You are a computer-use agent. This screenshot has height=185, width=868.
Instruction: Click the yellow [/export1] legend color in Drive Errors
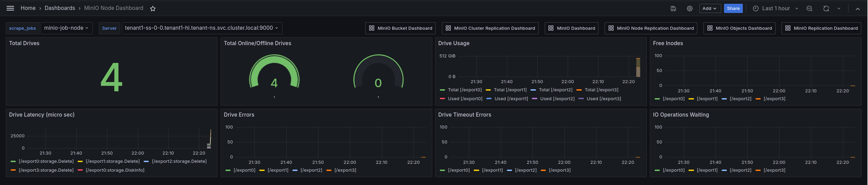point(262,170)
